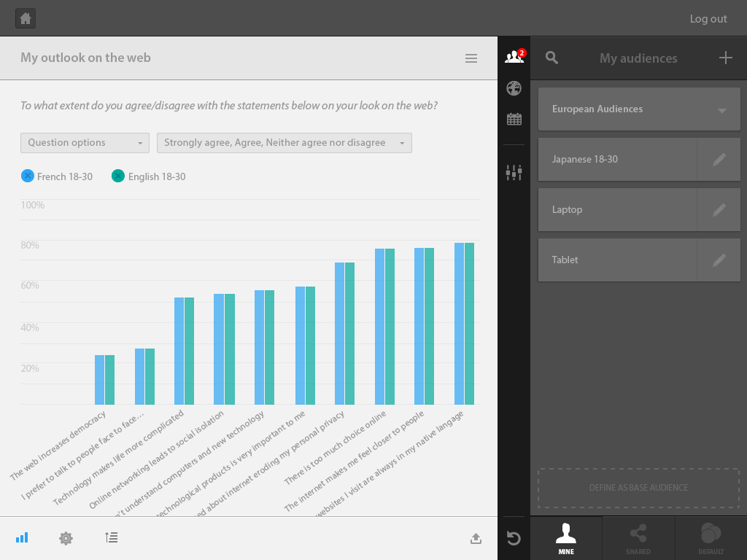Image resolution: width=747 pixels, height=560 pixels.
Task: Remove English 18-30 audience from chart
Action: pyautogui.click(x=117, y=176)
